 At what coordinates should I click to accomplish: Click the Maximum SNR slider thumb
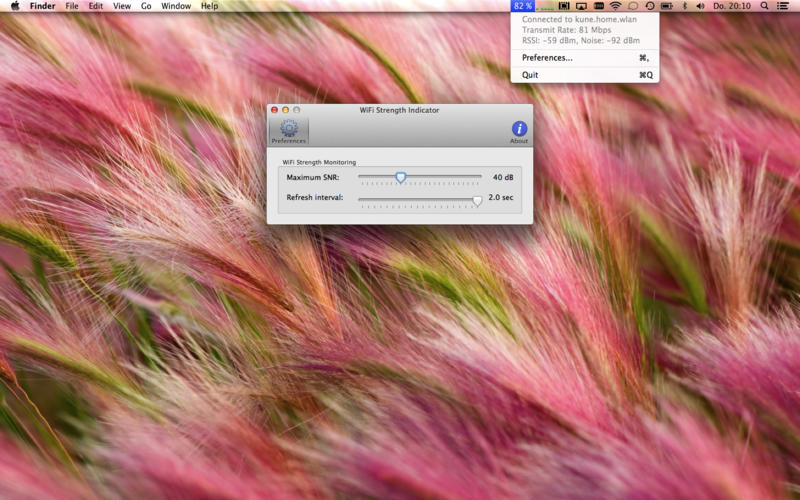(401, 177)
